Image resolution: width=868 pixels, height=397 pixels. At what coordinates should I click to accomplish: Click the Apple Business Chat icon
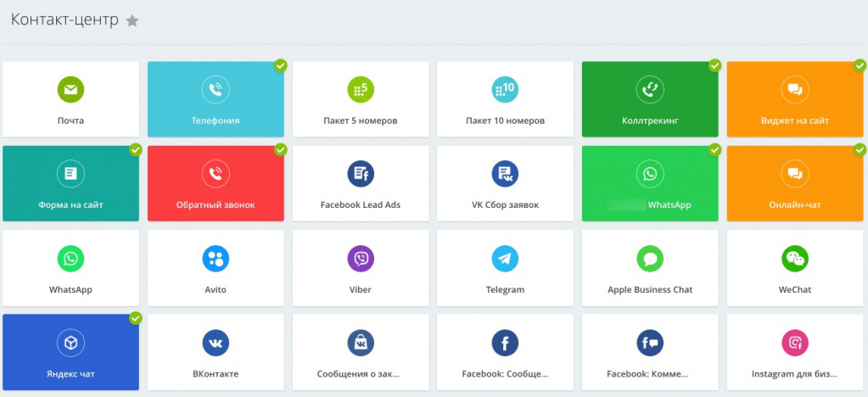(x=650, y=258)
